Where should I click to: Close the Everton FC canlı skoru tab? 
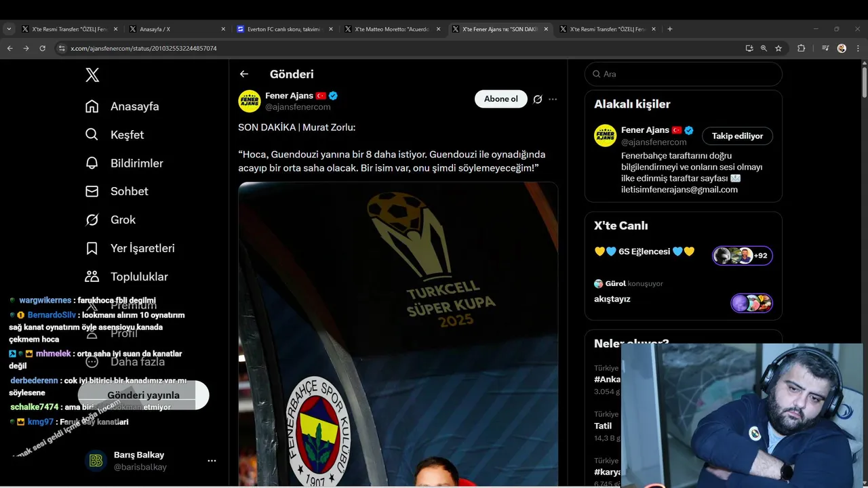(331, 29)
